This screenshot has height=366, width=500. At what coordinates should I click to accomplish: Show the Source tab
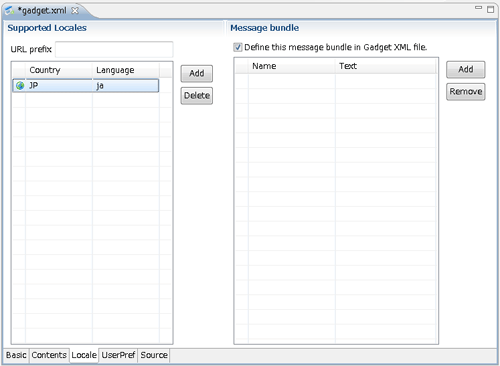(x=154, y=355)
